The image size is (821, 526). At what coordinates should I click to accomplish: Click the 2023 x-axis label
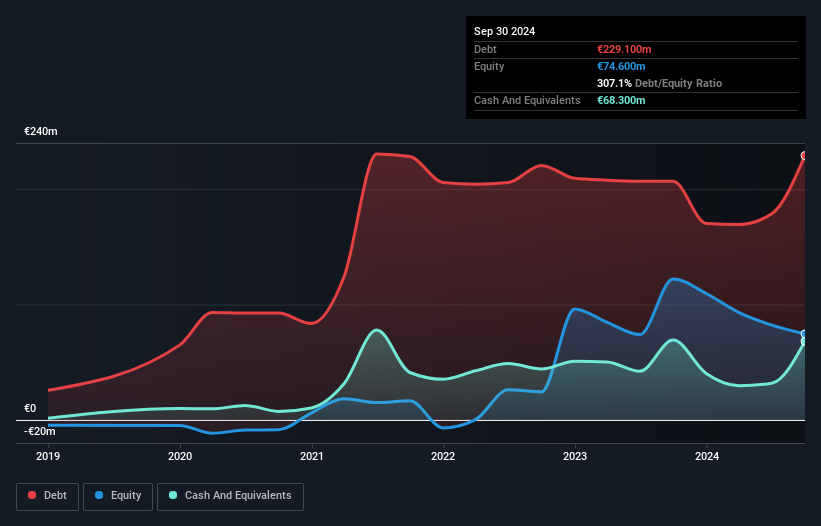575,456
